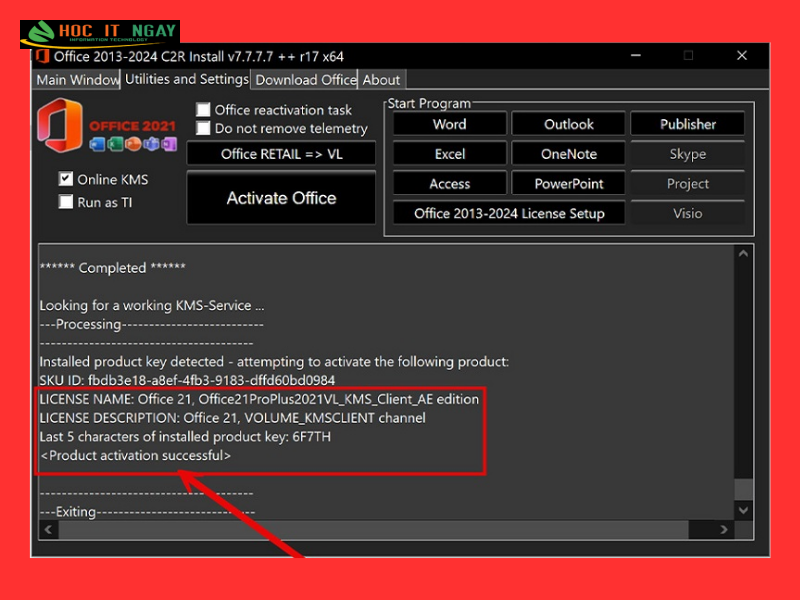This screenshot has height=600, width=800.
Task: Click the Installed product key detected line
Action: (x=274, y=362)
